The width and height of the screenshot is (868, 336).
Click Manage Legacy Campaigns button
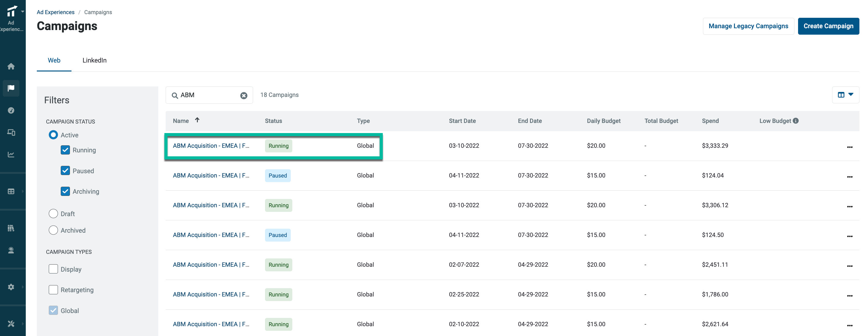pos(748,26)
